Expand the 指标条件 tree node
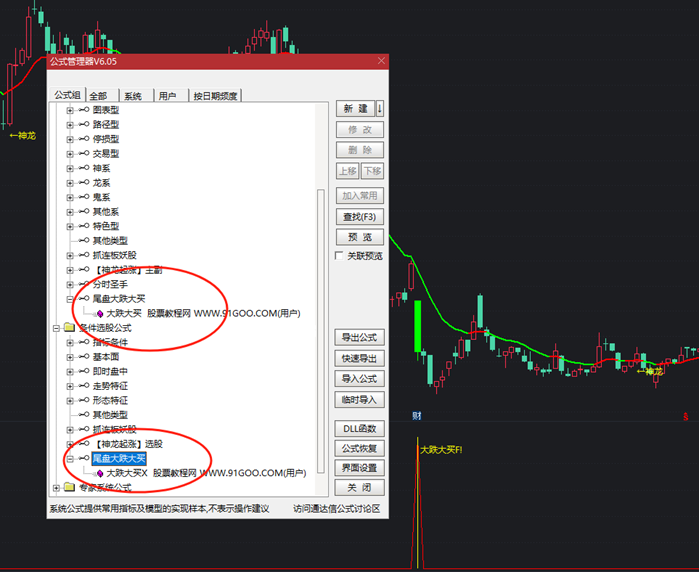This screenshot has height=572, width=699. (x=70, y=342)
